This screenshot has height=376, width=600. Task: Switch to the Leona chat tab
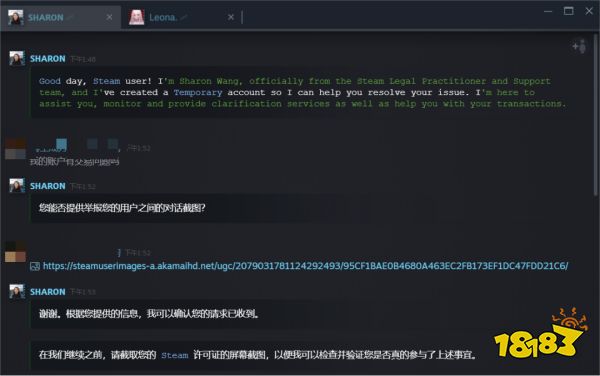[x=181, y=18]
